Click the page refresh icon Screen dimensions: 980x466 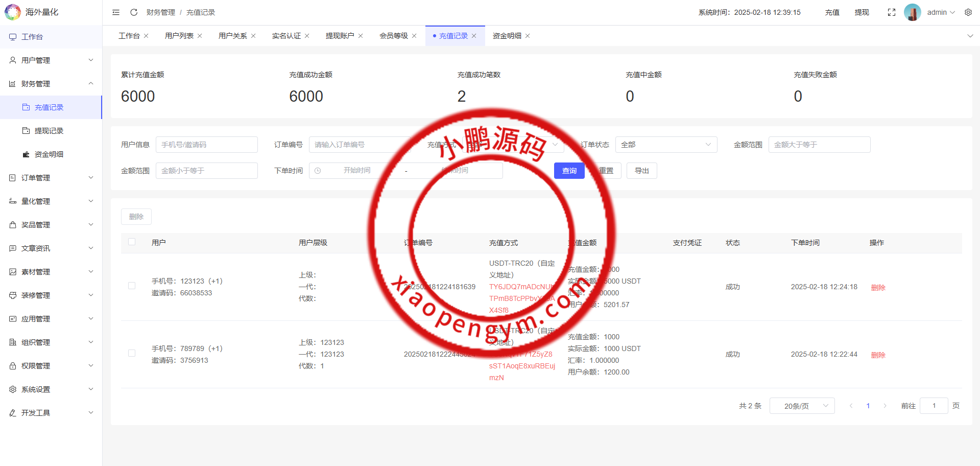[x=134, y=12]
